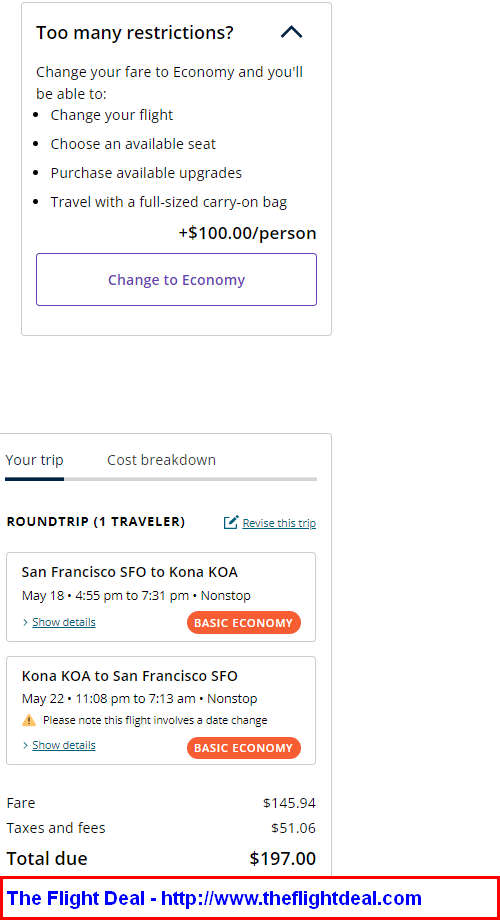The image size is (500, 920).
Task: Switch to the Cost breakdown tab
Action: (x=161, y=460)
